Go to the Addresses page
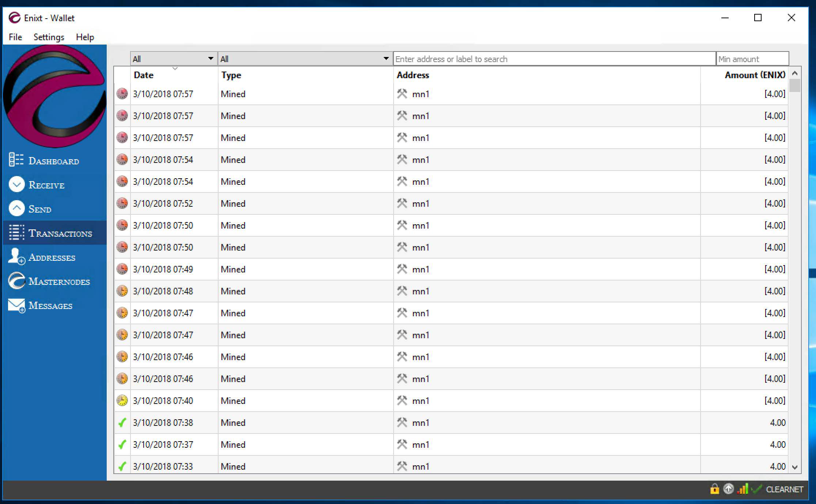The height and width of the screenshot is (504, 816). (x=52, y=257)
